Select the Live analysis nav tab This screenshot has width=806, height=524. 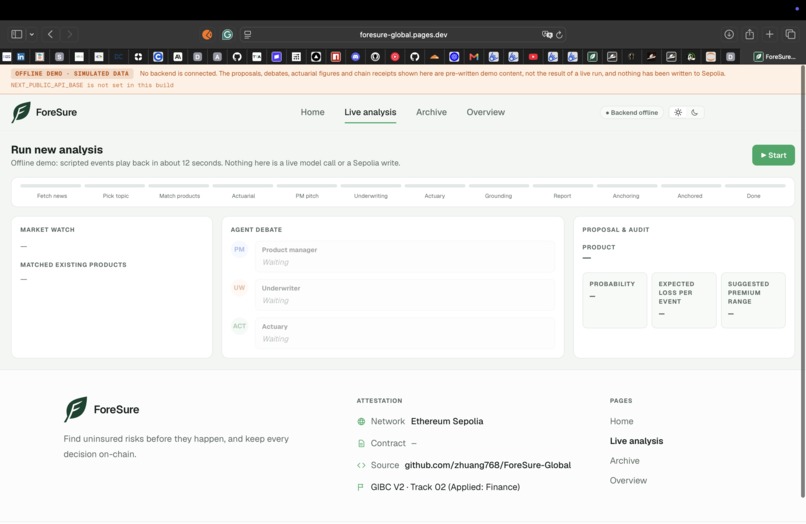tap(370, 112)
